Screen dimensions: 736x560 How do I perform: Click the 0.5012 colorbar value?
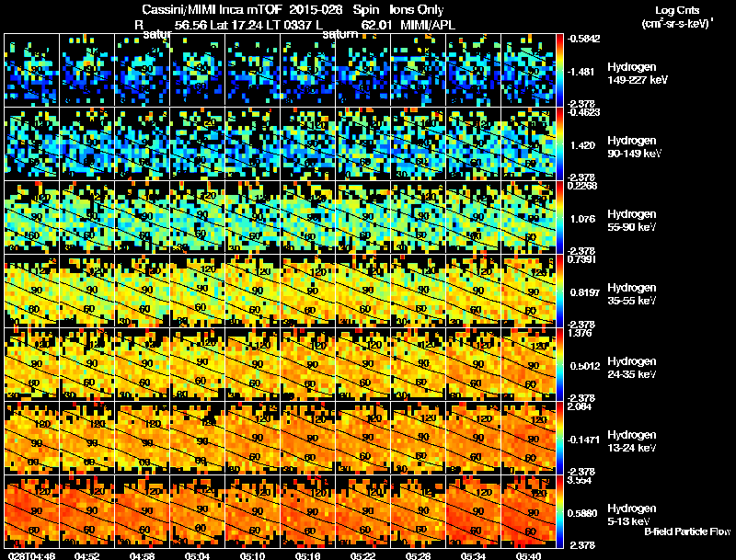click(x=584, y=366)
